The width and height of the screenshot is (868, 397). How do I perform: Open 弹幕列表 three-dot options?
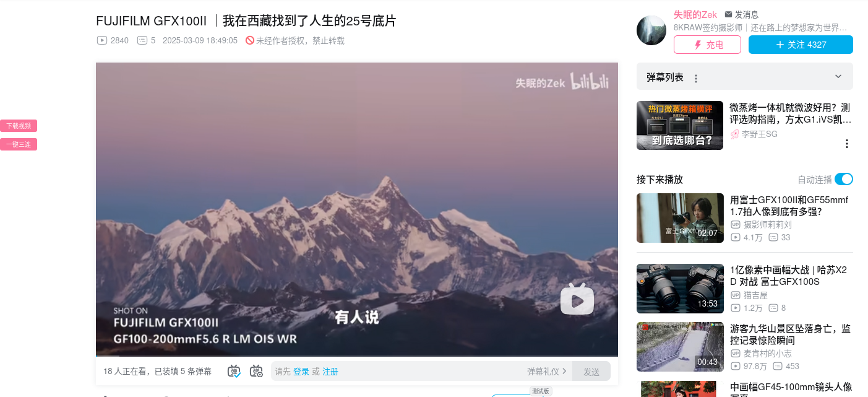pyautogui.click(x=696, y=79)
